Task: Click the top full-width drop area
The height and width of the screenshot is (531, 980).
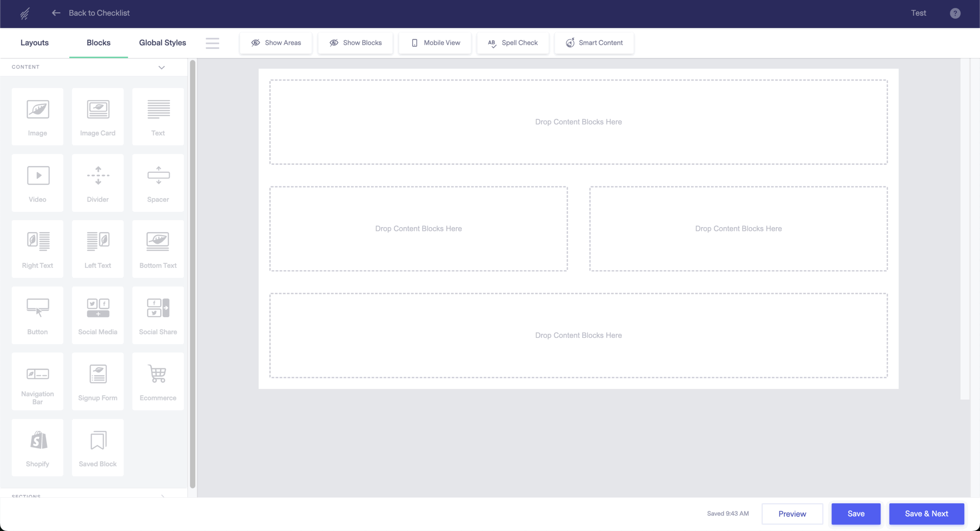Action: click(x=578, y=122)
